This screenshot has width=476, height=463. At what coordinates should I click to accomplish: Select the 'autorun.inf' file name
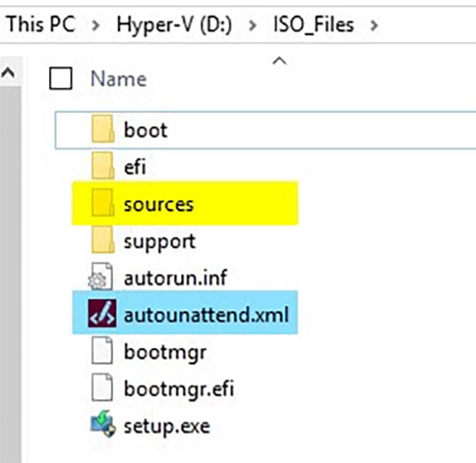(175, 277)
